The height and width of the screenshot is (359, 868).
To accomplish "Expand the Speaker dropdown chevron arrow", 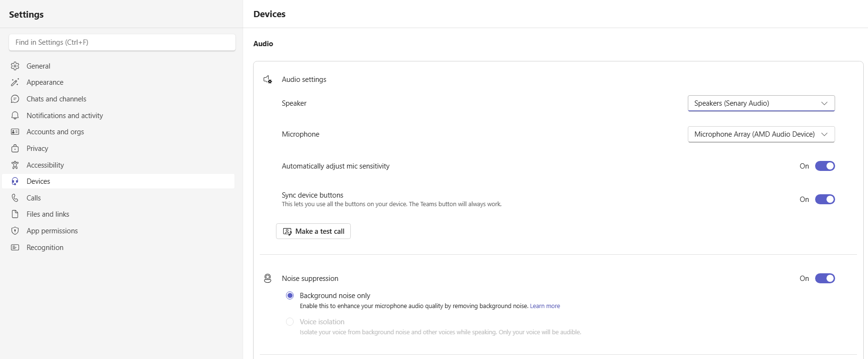I will [x=824, y=103].
